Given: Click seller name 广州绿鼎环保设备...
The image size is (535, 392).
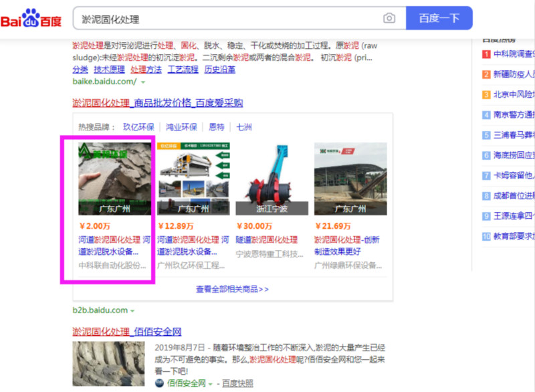Looking at the screenshot, I should [x=348, y=266].
